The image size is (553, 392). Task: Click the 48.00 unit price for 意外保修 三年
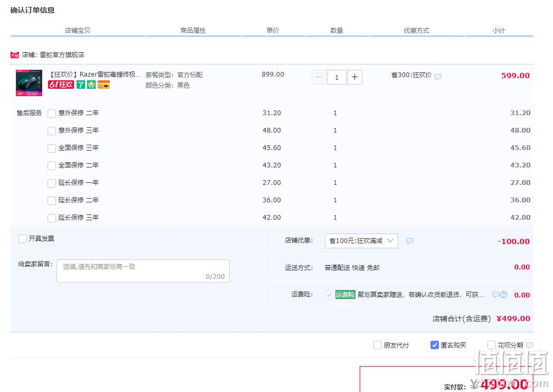pos(272,130)
